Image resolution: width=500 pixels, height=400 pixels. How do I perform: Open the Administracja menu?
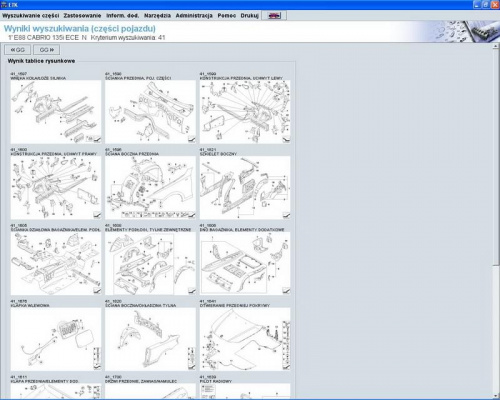[x=194, y=16]
